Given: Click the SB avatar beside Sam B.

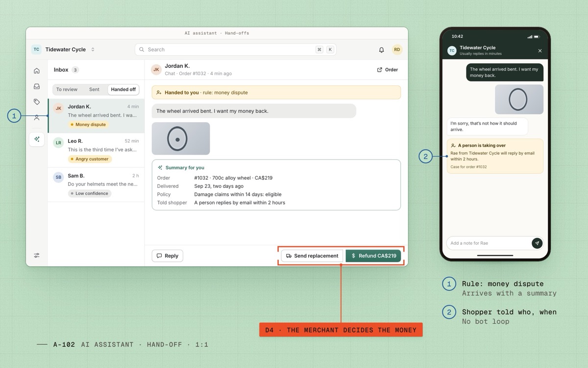Looking at the screenshot, I should 58,178.
